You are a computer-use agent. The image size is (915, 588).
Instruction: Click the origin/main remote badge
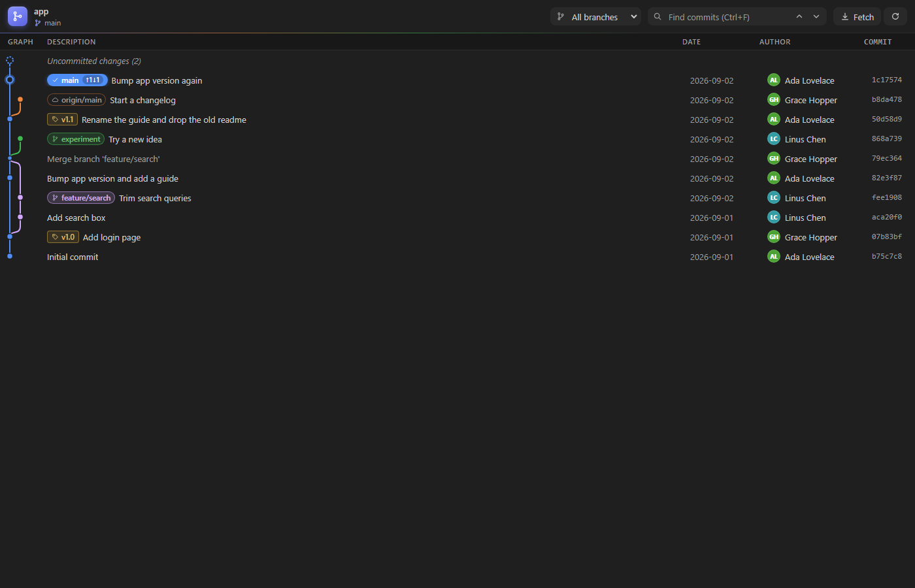click(x=76, y=100)
